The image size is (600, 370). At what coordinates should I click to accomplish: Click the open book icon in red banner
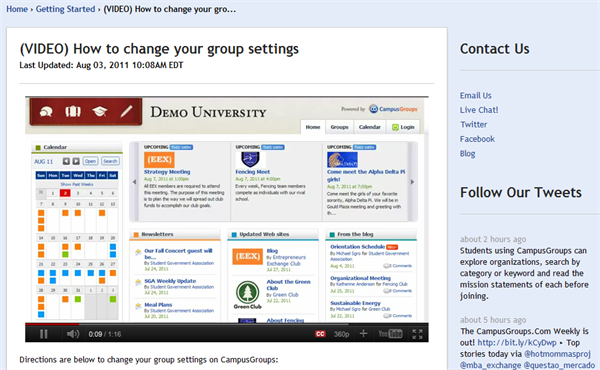73,111
